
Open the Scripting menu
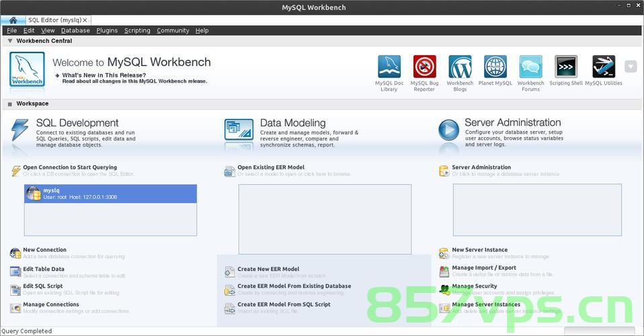click(137, 30)
